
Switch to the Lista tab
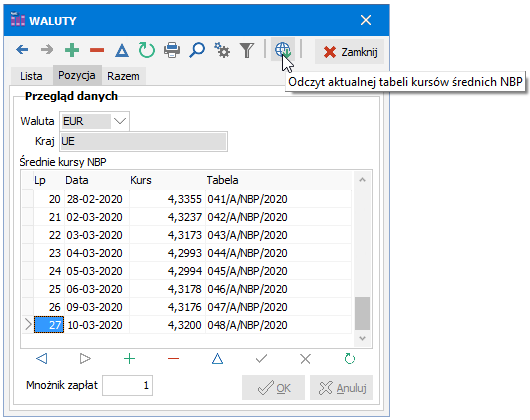pyautogui.click(x=31, y=76)
